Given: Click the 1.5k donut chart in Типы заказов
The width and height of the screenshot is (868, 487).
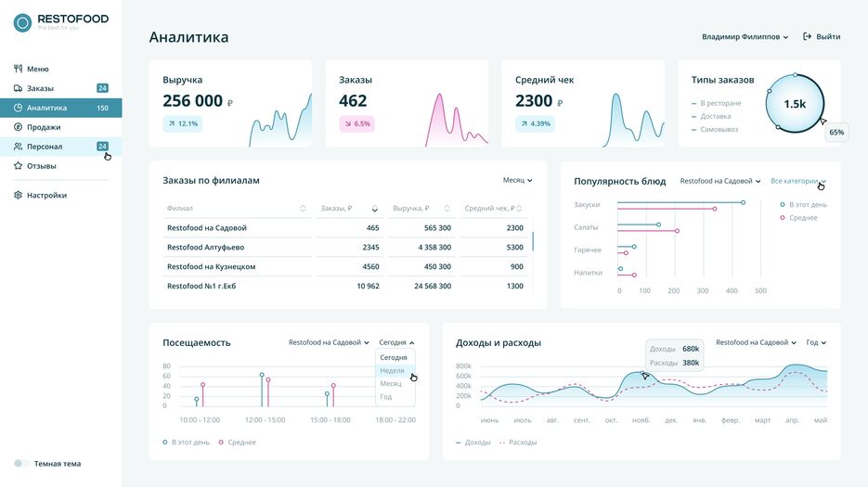Looking at the screenshot, I should coord(795,104).
